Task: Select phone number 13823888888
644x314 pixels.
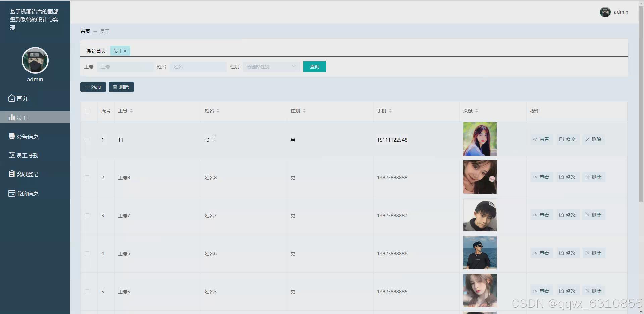Action: pos(392,178)
